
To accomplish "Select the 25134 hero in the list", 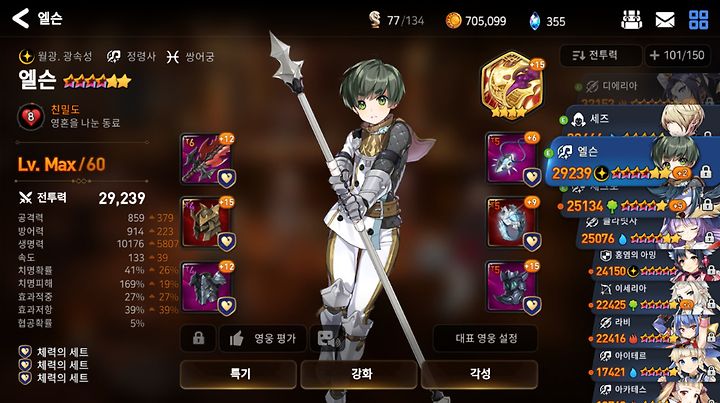I will click(x=636, y=201).
